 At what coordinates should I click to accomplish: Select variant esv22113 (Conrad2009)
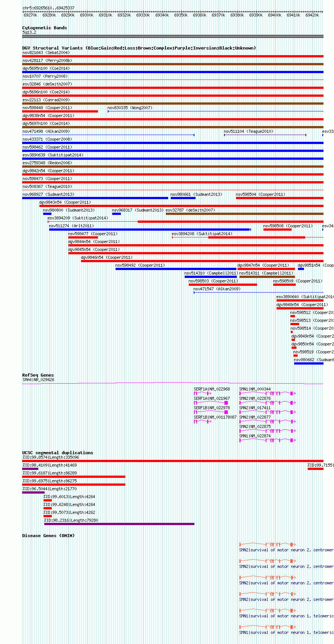pyautogui.click(x=173, y=103)
